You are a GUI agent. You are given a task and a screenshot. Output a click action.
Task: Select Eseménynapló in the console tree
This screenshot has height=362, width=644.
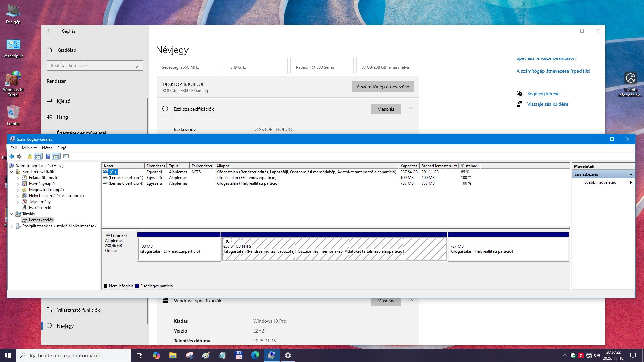coord(41,184)
